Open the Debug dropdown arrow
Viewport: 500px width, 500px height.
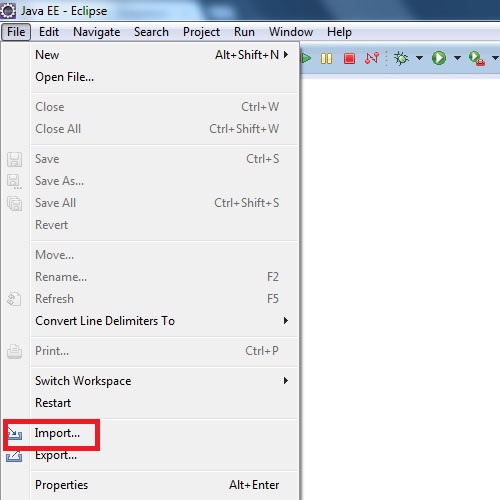tap(419, 58)
